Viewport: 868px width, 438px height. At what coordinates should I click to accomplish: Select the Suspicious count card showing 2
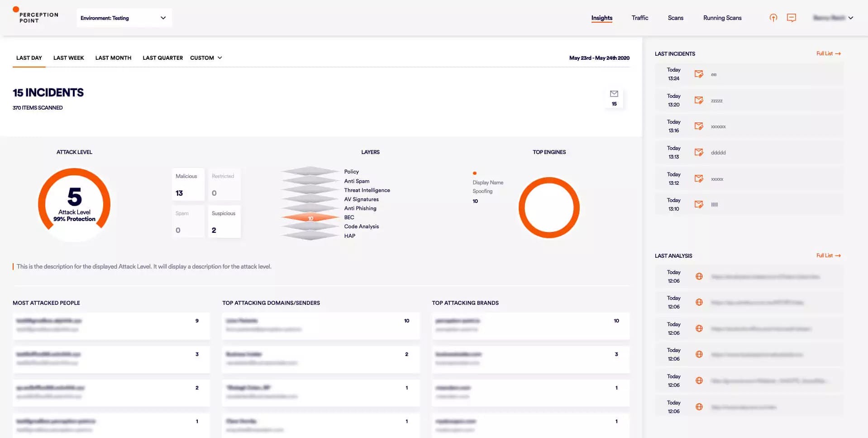point(224,222)
